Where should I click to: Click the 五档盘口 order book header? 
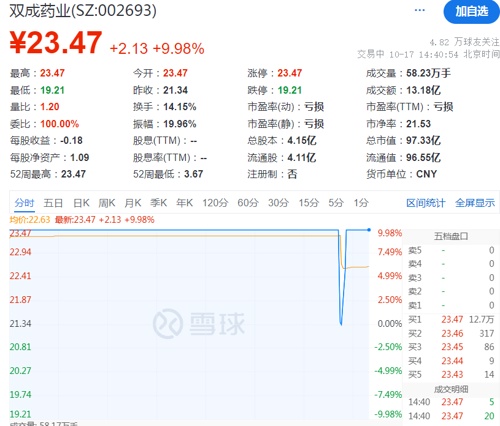[451, 236]
